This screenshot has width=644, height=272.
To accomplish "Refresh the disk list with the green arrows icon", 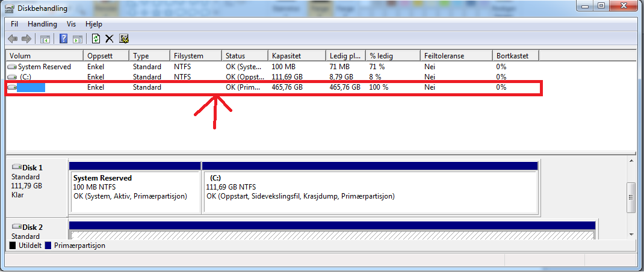I will tap(96, 39).
